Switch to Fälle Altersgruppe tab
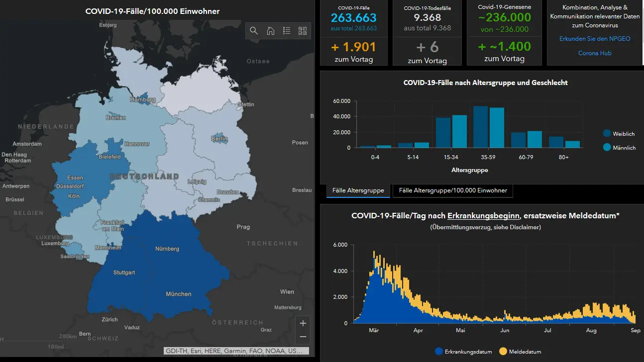 tap(358, 190)
